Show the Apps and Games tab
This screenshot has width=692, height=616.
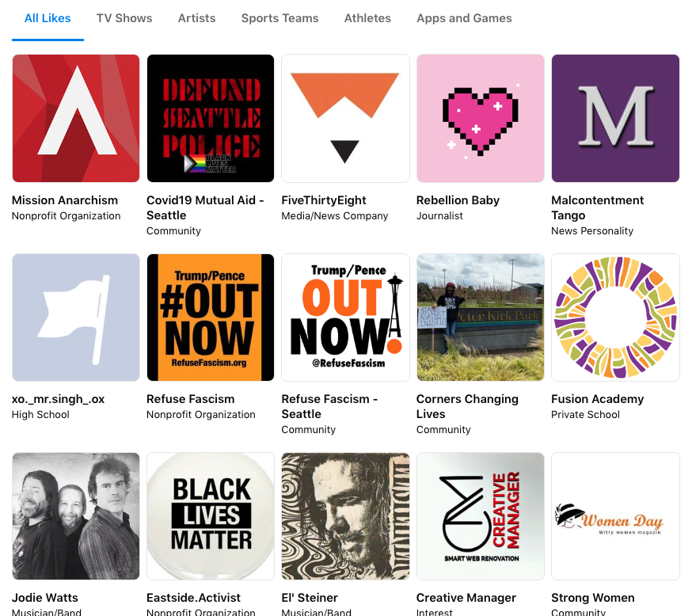(x=464, y=18)
